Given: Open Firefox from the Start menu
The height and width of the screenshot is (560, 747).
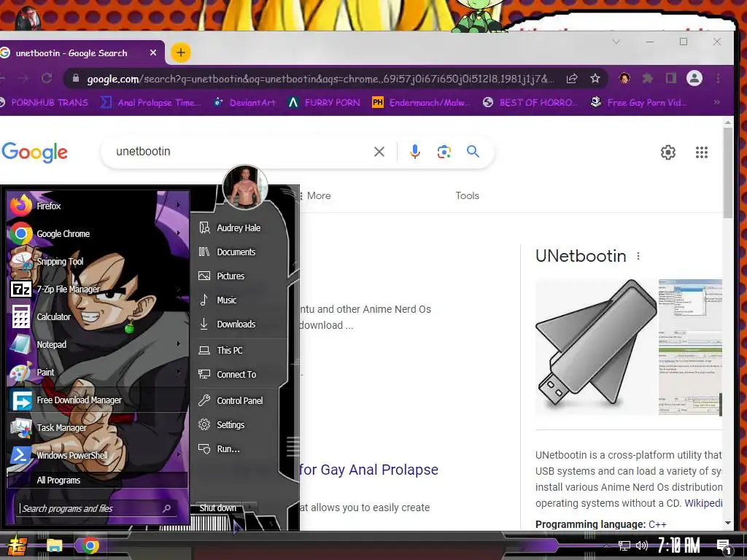Looking at the screenshot, I should [x=98, y=206].
